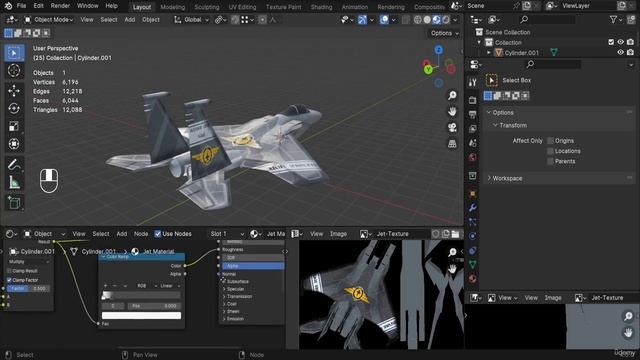Click the ViewLayer name field
Screen dimensions: 640x360
click(x=587, y=6)
